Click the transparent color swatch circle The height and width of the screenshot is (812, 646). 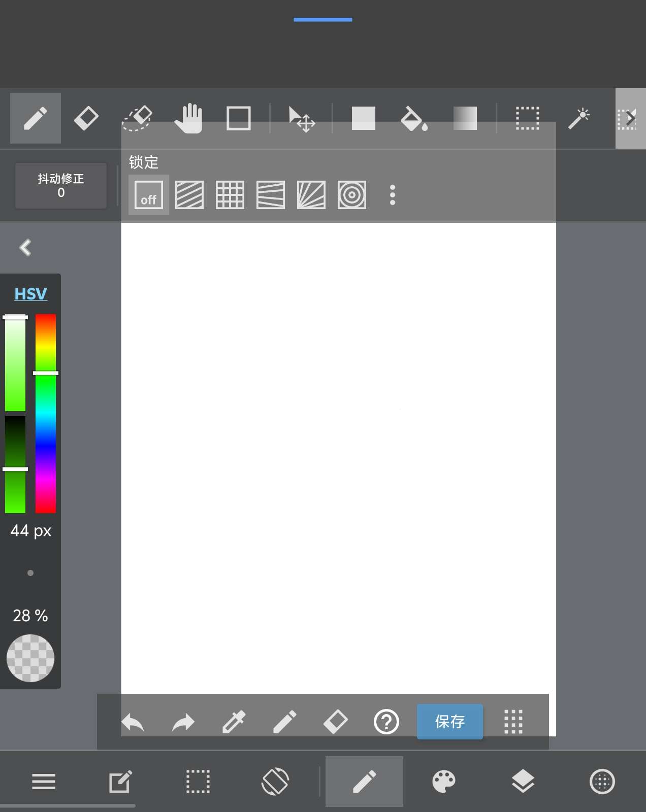(30, 658)
